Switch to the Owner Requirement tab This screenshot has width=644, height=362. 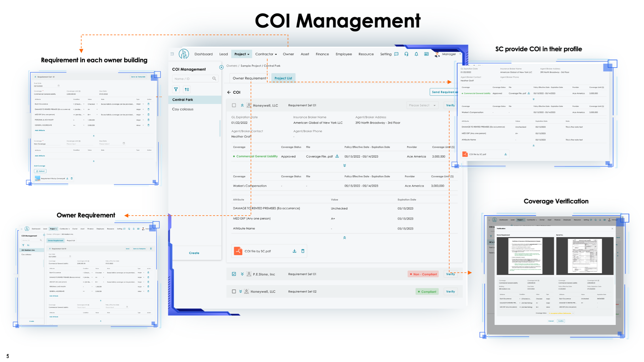coord(249,78)
